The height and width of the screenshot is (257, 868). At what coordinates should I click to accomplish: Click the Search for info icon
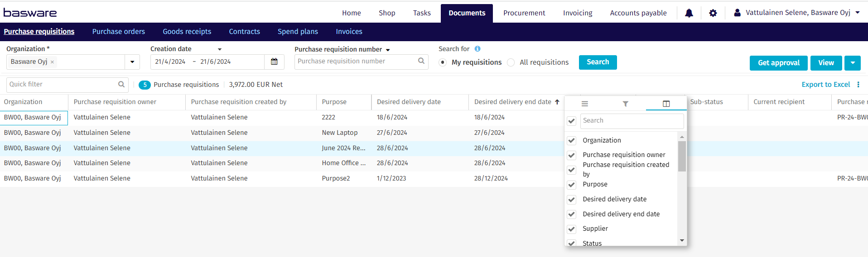[477, 49]
